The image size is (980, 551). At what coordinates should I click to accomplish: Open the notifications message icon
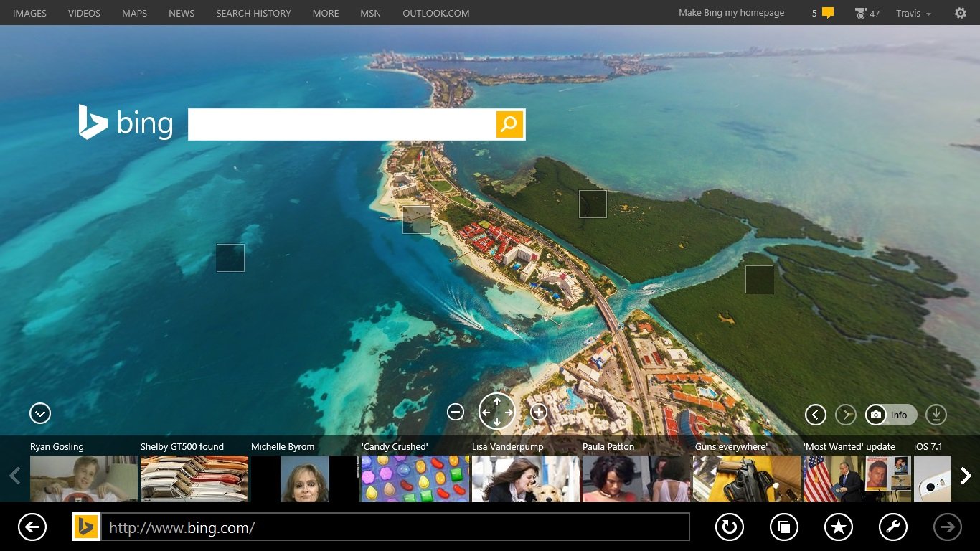[x=828, y=13]
